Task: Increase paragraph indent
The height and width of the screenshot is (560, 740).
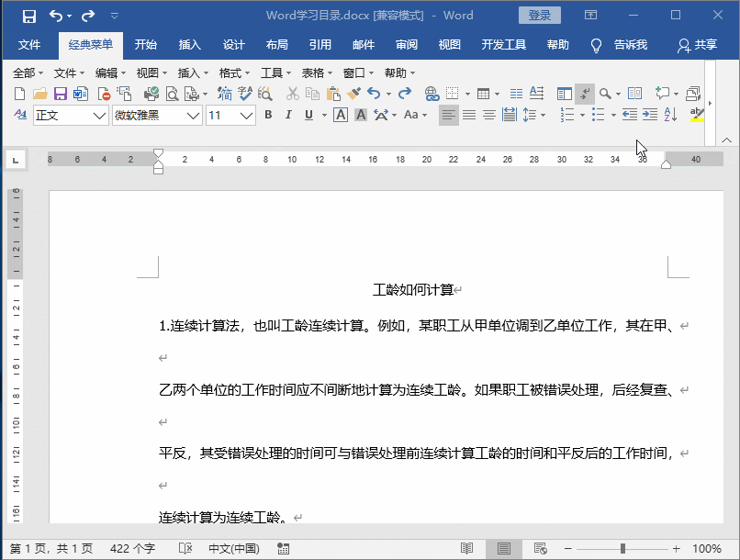Action: (650, 115)
